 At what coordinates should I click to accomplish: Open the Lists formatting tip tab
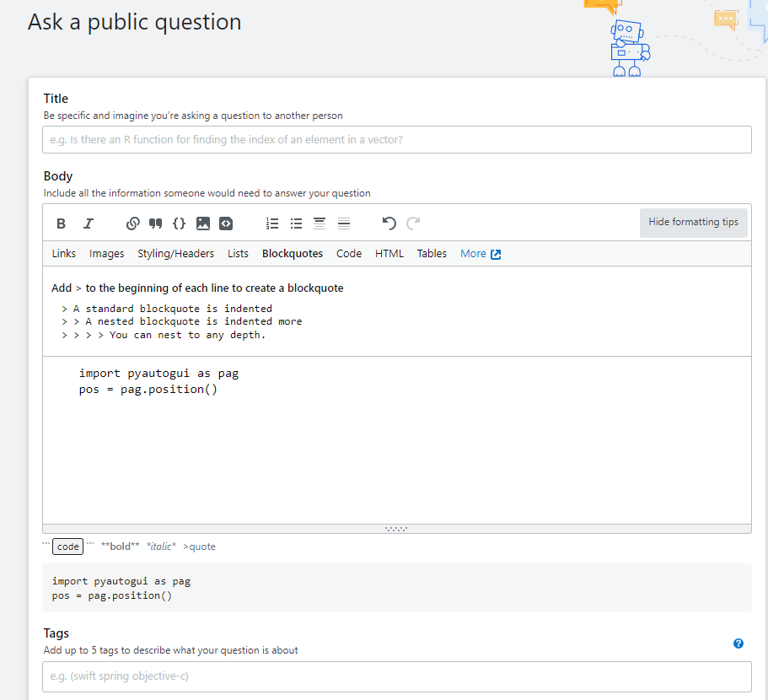(238, 254)
